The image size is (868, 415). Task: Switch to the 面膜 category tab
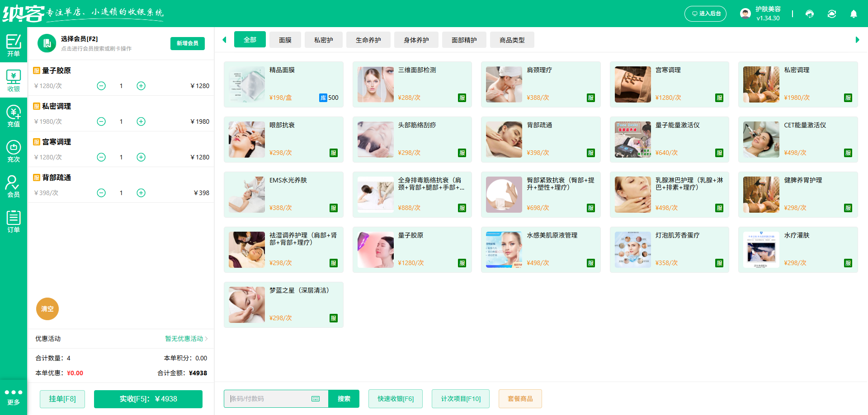click(285, 39)
